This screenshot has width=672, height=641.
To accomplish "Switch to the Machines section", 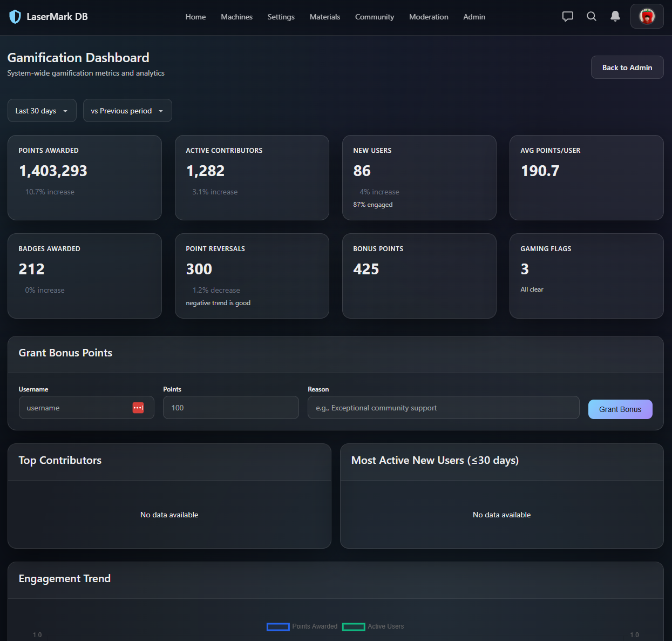I will coord(236,17).
